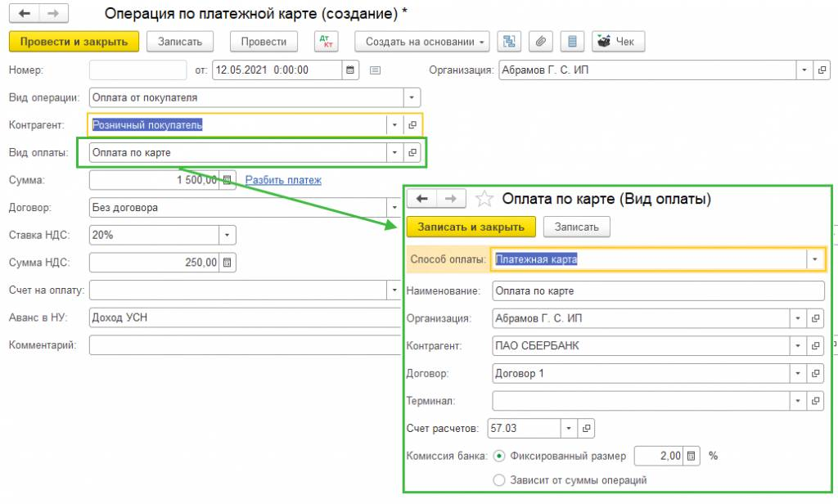
Task: Click the Чек button
Action: tap(619, 42)
